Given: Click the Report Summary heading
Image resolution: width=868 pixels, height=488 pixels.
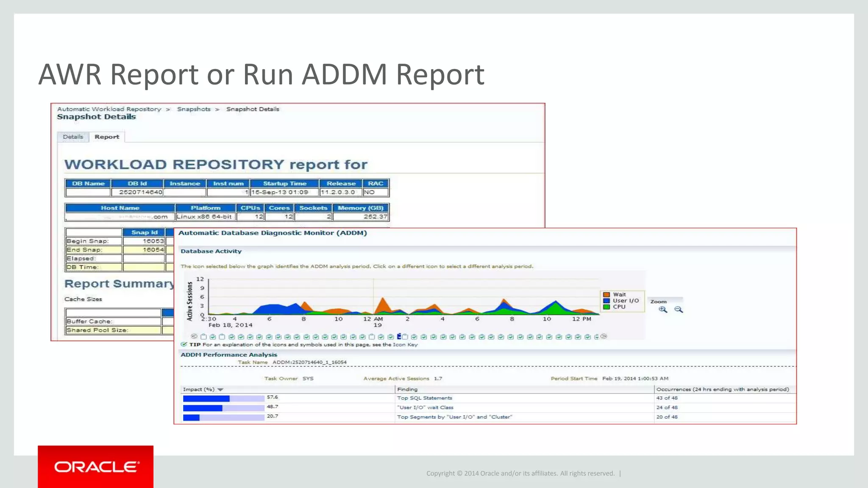Looking at the screenshot, I should [119, 284].
